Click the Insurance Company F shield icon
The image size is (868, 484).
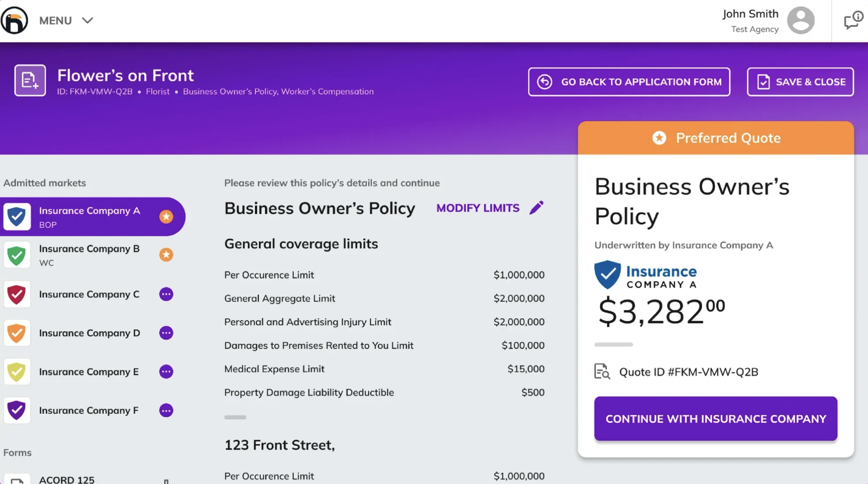17,410
